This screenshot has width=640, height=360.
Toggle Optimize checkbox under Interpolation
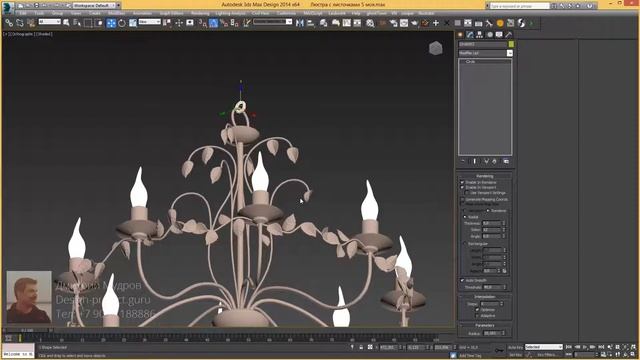coord(477,310)
